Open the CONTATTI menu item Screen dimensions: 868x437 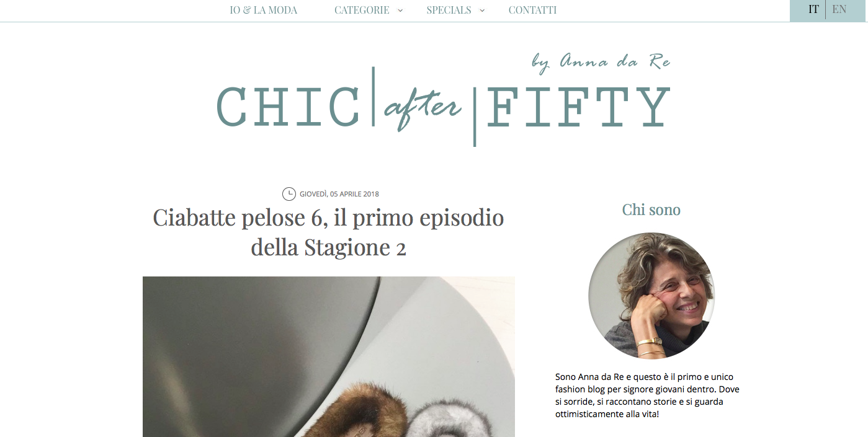(x=532, y=11)
